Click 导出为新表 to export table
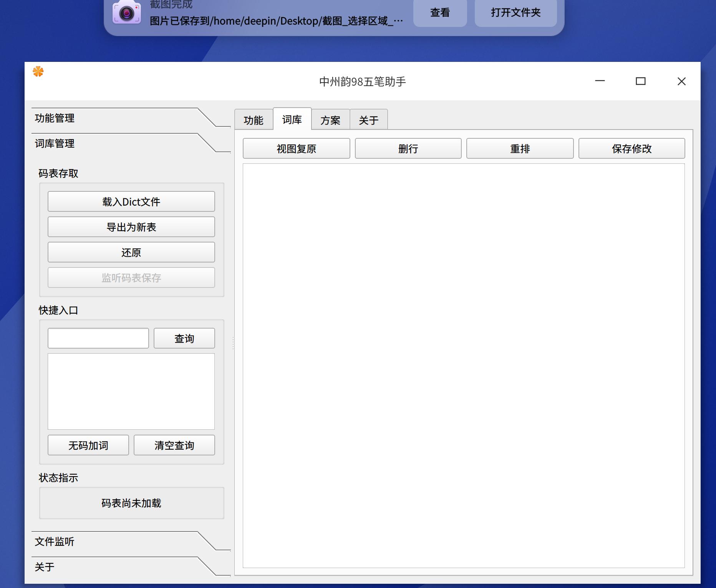716x588 pixels. [x=131, y=227]
